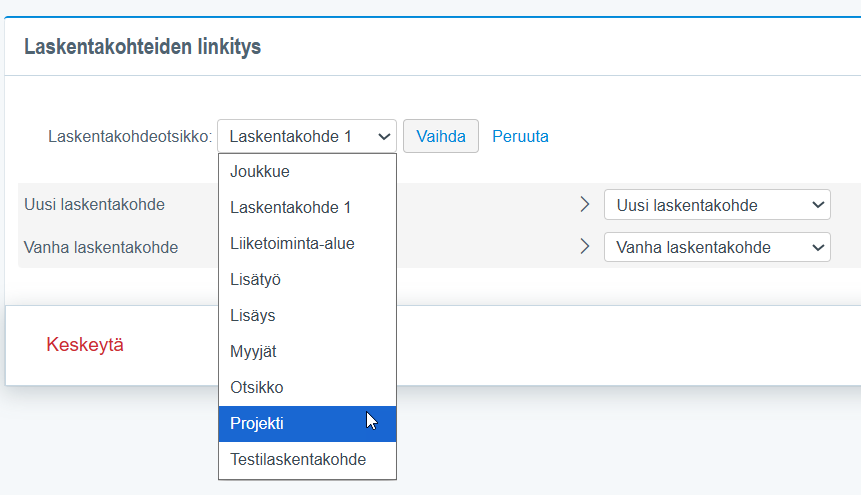Click the Vanha laskentakohde row label
The width and height of the screenshot is (861, 495).
pos(101,247)
